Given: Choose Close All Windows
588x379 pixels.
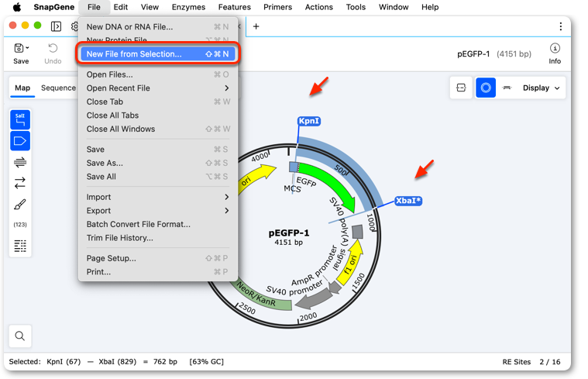Looking at the screenshot, I should tap(157, 129).
